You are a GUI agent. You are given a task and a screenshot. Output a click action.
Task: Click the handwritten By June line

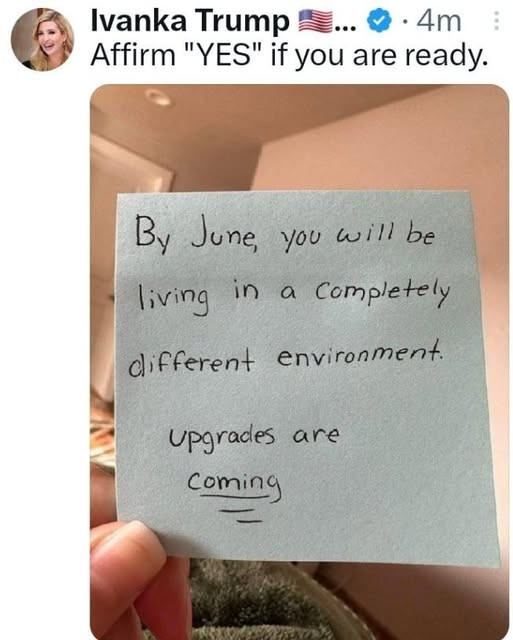[x=286, y=236]
